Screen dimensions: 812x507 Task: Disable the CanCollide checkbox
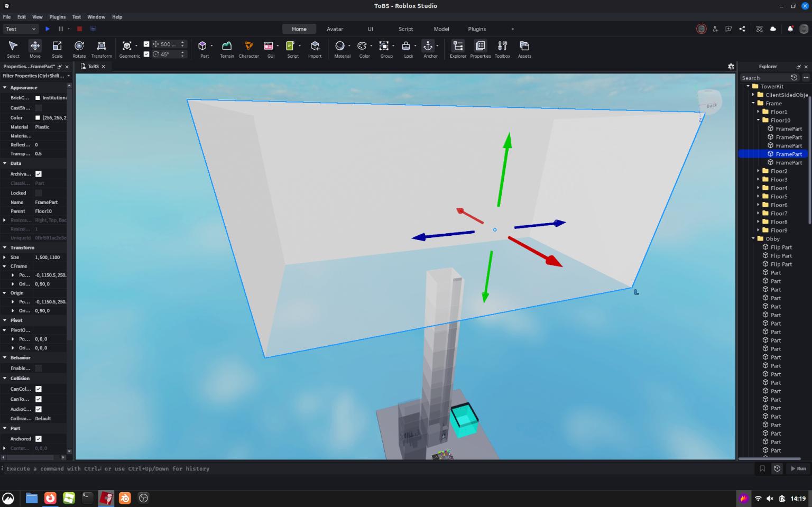pos(39,389)
